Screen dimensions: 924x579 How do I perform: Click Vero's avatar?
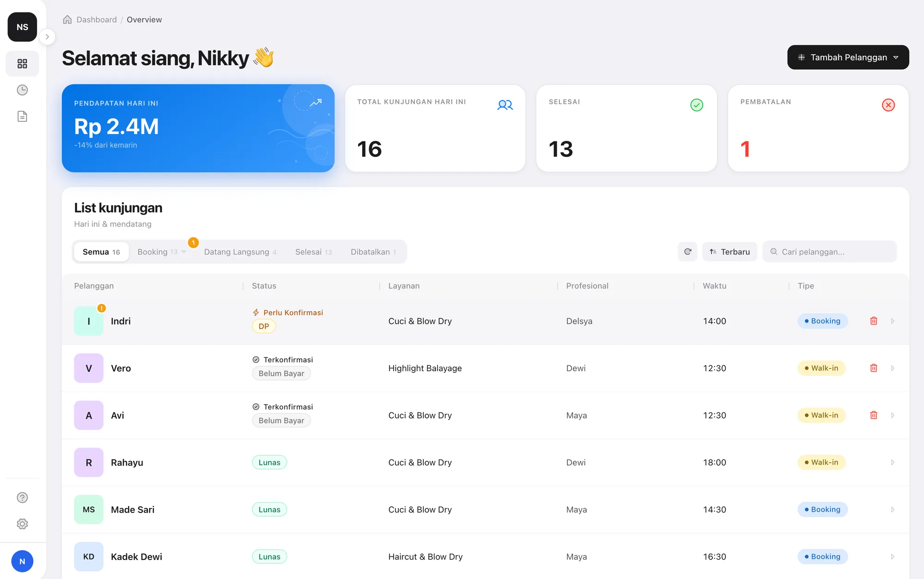(89, 368)
